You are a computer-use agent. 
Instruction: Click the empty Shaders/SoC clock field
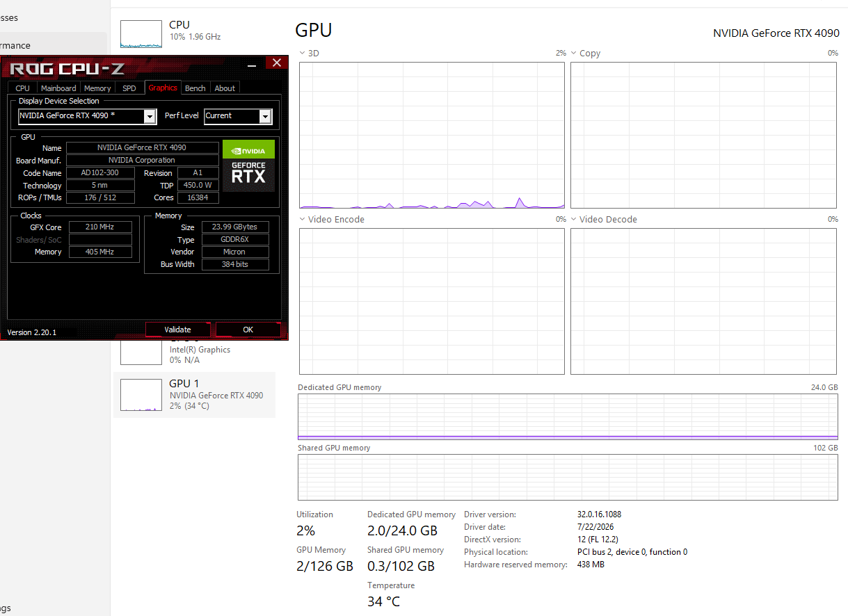pyautogui.click(x=100, y=240)
